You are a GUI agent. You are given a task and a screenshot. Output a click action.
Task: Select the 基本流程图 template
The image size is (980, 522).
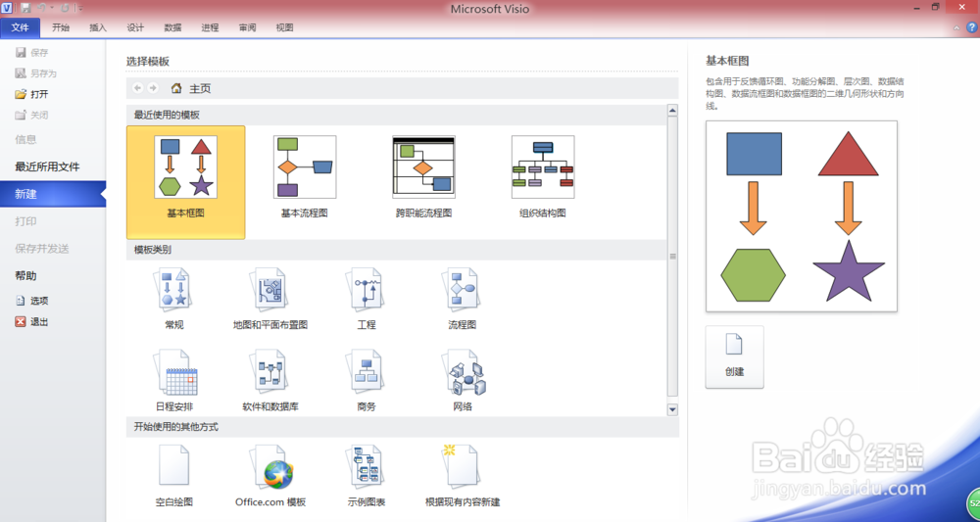coord(305,177)
